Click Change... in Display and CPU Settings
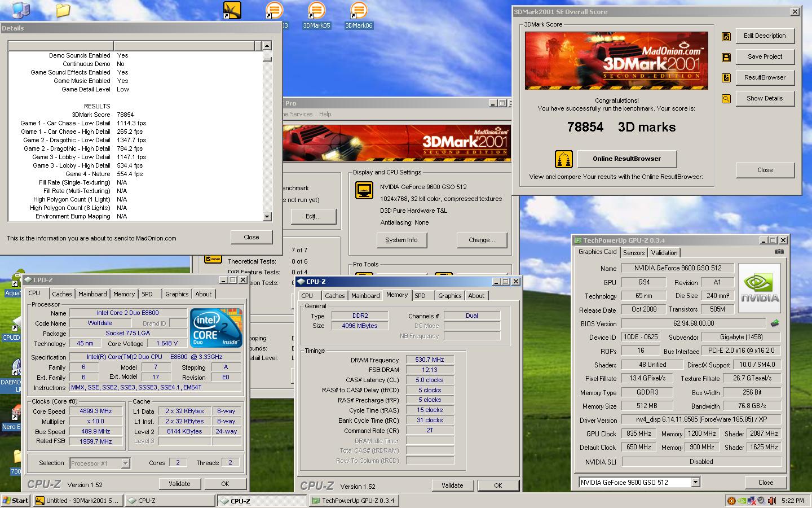This screenshot has width=812, height=508. coord(482,240)
